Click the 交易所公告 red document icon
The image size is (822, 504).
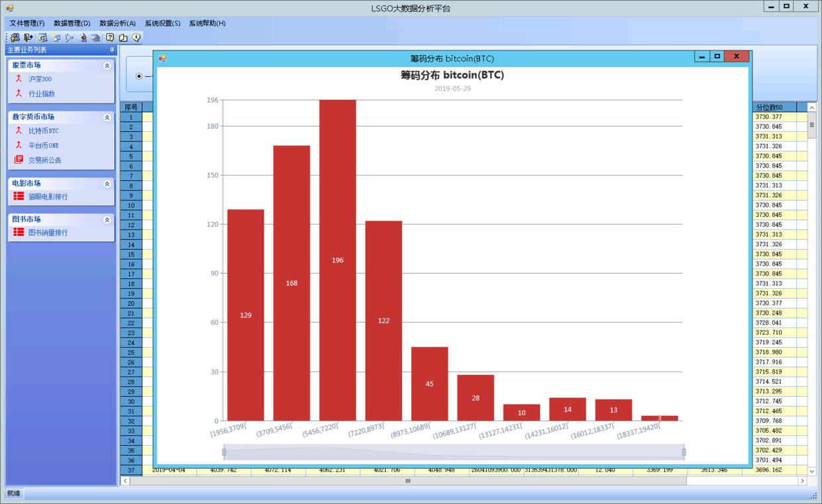(19, 160)
